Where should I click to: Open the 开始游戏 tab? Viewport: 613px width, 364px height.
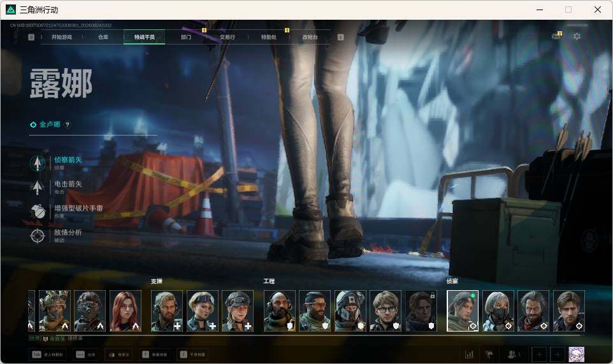tap(61, 37)
